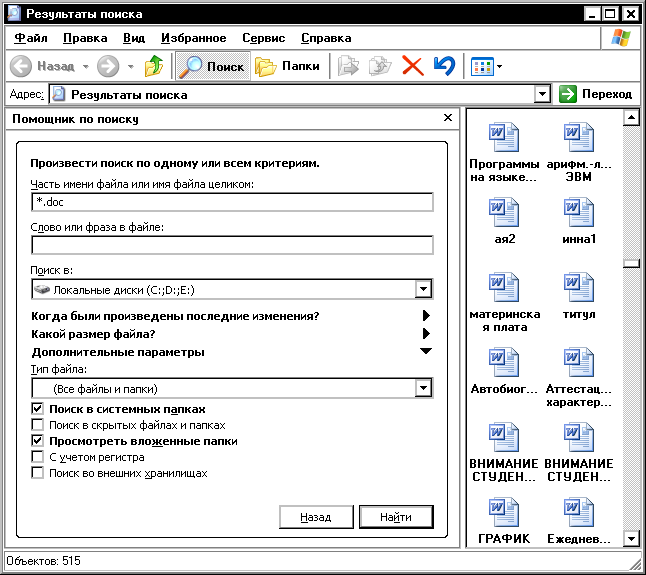Viewport: 646px width, 575px height.
Task: Toggle the Поиск search toolbar button
Action: (x=213, y=66)
